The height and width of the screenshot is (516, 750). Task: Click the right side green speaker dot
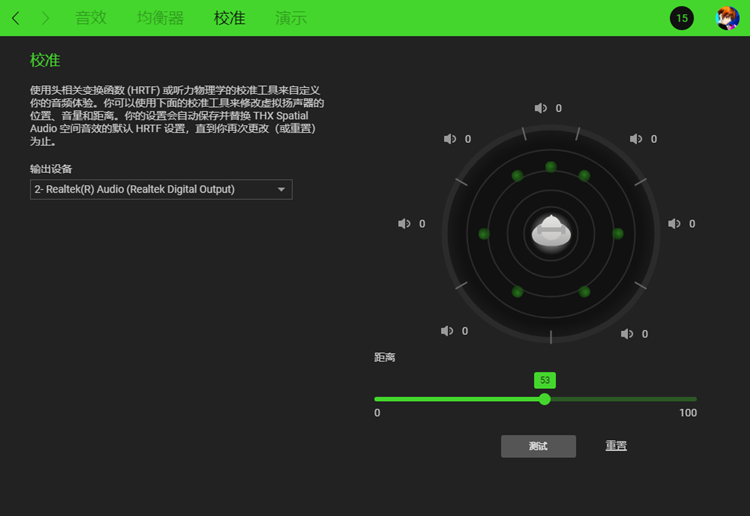click(618, 233)
